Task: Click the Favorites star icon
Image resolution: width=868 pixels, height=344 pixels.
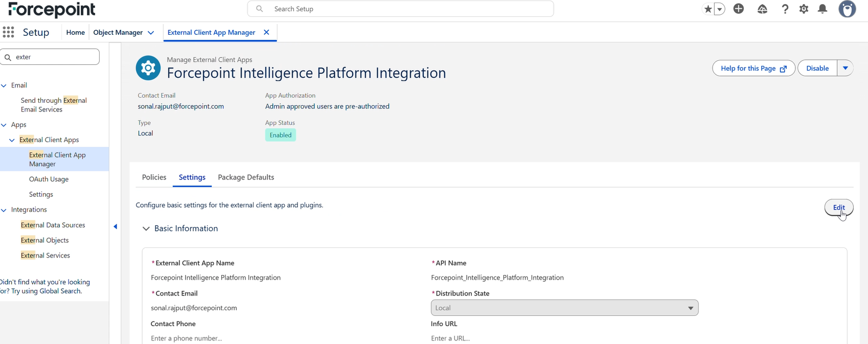Action: pos(708,9)
